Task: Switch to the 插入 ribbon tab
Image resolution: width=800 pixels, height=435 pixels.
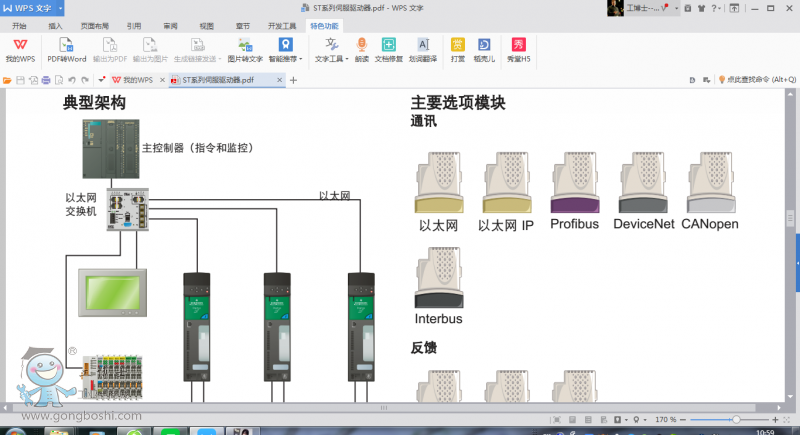Action: pos(55,25)
